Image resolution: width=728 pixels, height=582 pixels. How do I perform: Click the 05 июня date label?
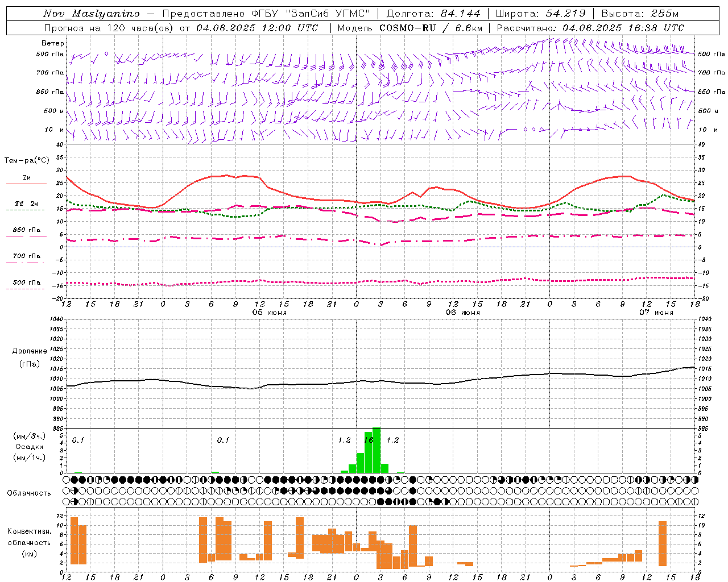[270, 313]
